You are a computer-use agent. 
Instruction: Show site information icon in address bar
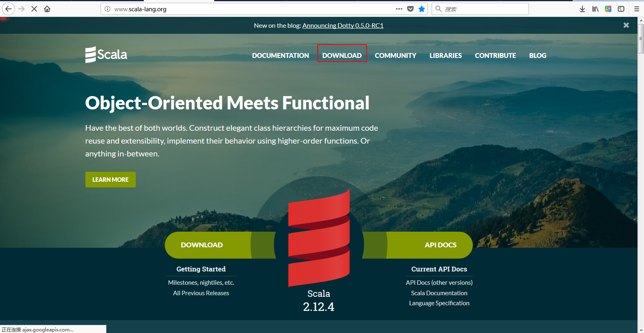tap(108, 9)
